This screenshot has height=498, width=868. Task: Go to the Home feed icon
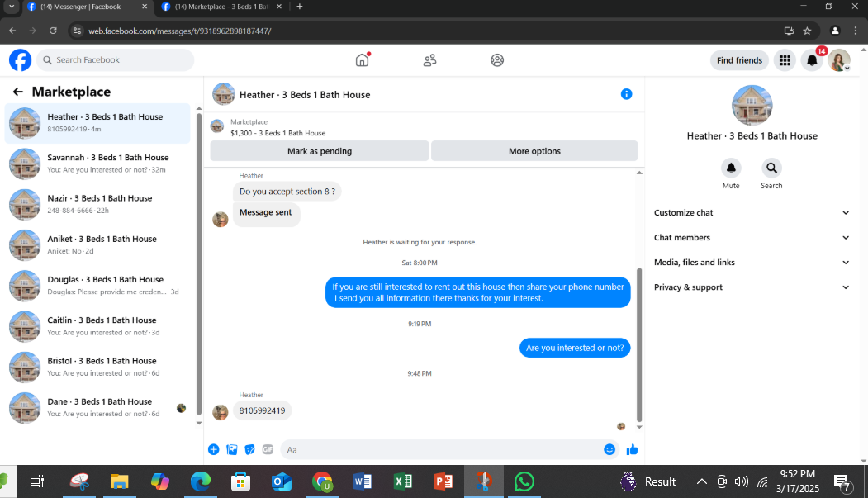pyautogui.click(x=362, y=59)
